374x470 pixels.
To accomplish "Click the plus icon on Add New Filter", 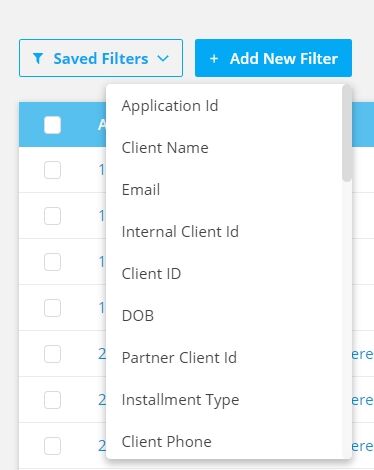I will pos(214,59).
